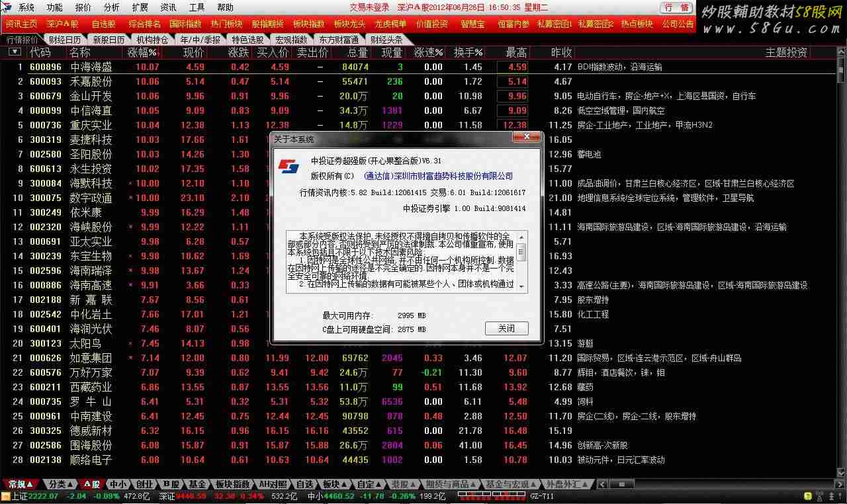This screenshot has width=847, height=504.
Task: Switch to the 行情报价 tab
Action: 22,40
